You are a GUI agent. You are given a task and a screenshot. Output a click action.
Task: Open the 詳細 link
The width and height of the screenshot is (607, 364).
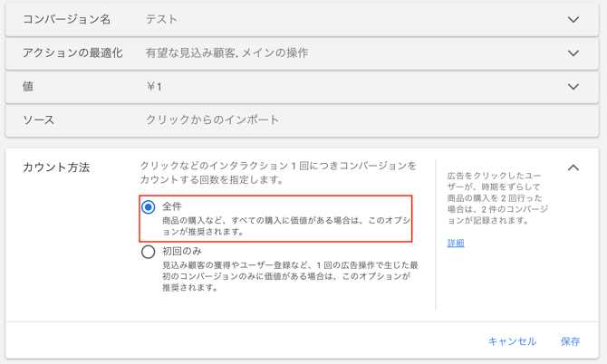pos(456,244)
